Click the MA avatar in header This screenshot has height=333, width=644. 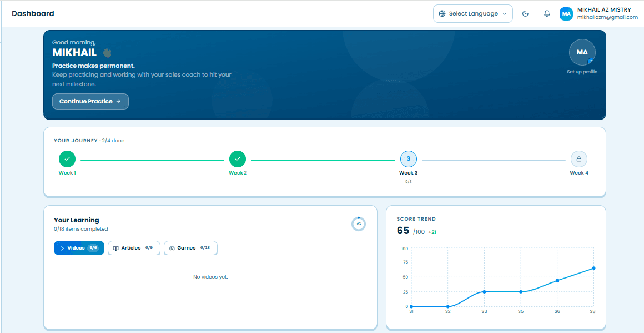coord(566,13)
